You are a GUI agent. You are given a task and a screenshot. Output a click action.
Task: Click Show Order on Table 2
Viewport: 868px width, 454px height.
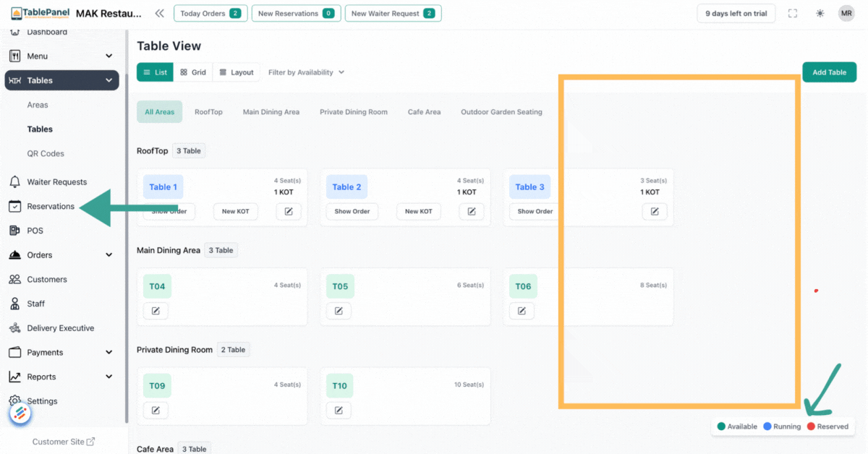pyautogui.click(x=352, y=211)
